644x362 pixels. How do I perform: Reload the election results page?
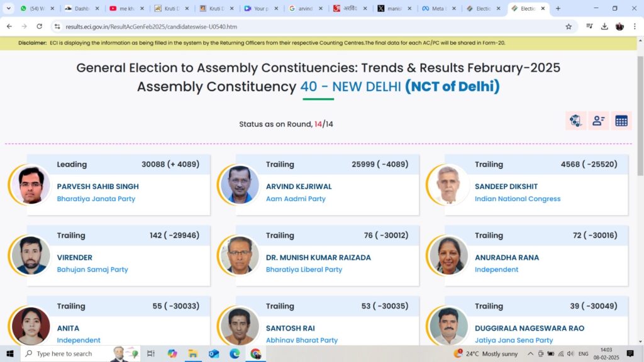tap(40, 26)
